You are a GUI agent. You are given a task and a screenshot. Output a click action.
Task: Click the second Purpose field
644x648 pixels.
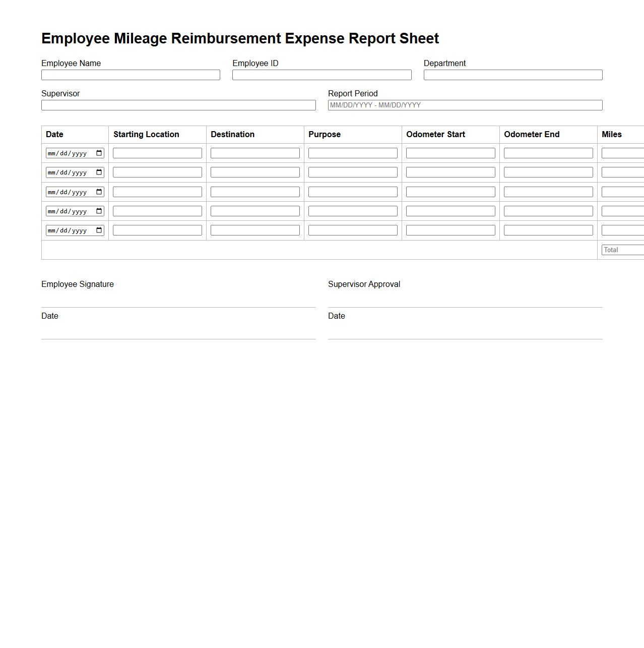pos(352,172)
